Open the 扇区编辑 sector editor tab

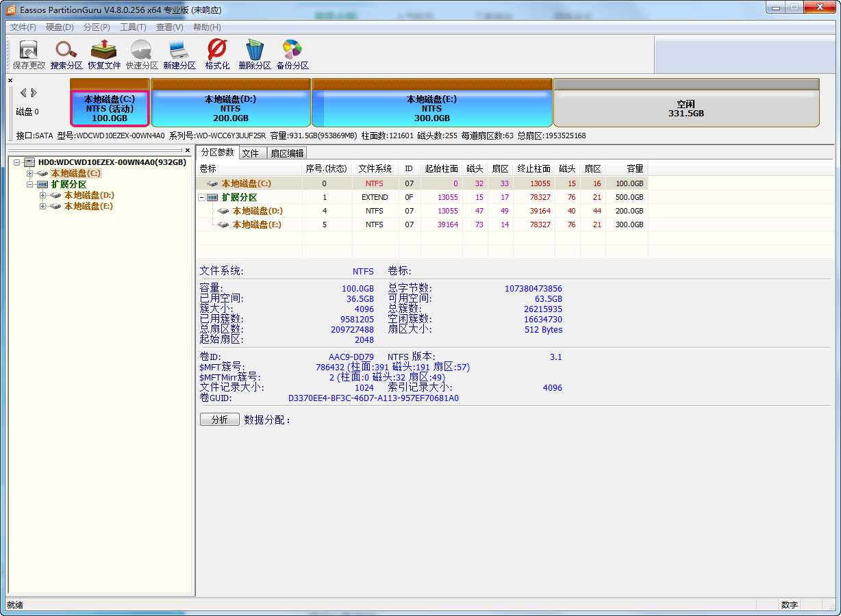pos(286,152)
